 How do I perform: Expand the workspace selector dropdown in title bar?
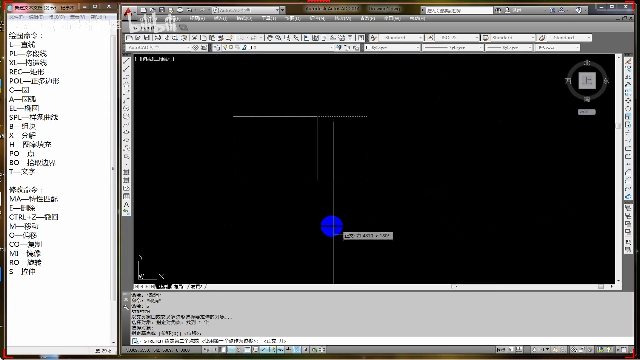pyautogui.click(x=248, y=10)
